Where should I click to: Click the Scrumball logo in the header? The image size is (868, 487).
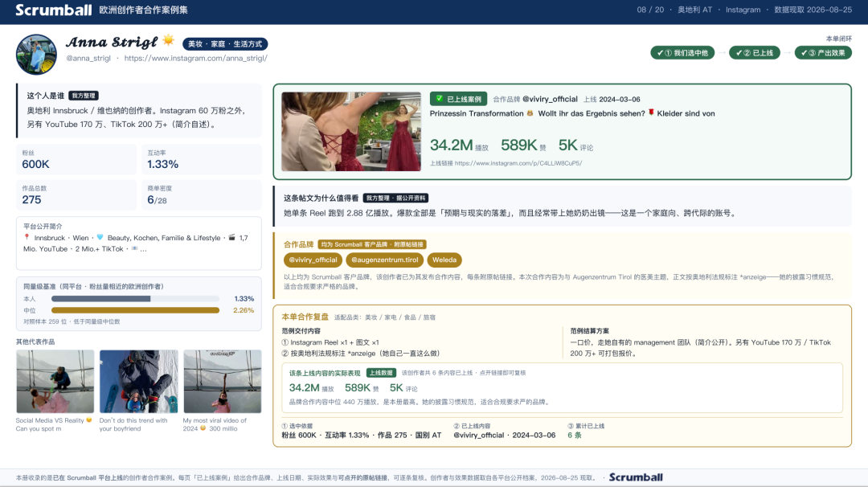[x=54, y=10]
